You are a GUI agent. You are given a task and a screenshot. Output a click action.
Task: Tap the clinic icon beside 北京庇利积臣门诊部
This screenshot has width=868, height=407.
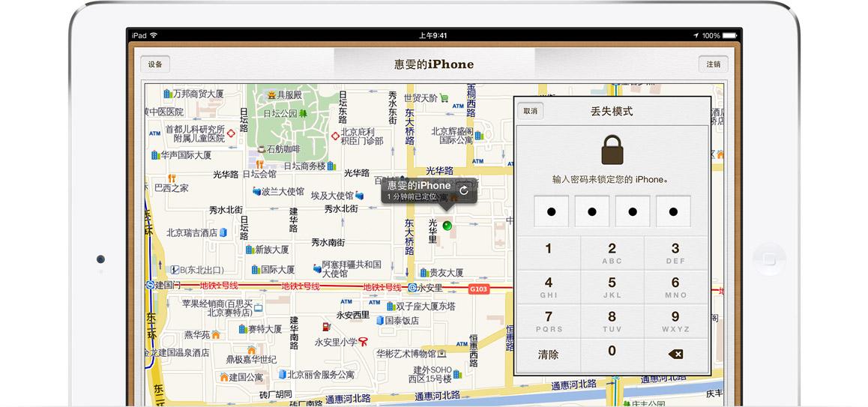pos(335,136)
